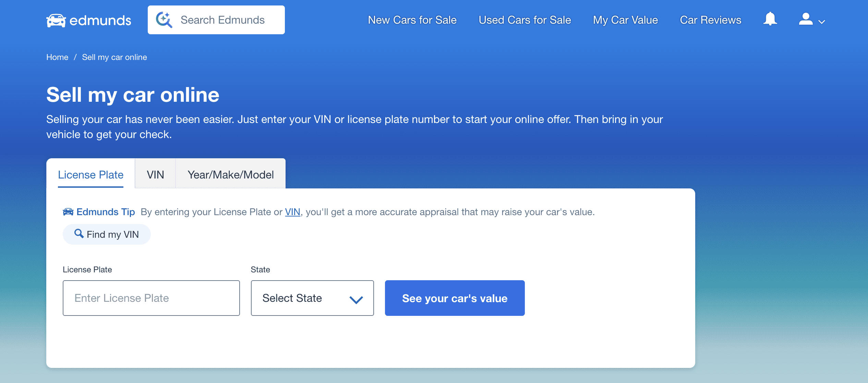Screen dimensions: 868x383
Task: Go to My Car Value
Action: coord(625,20)
